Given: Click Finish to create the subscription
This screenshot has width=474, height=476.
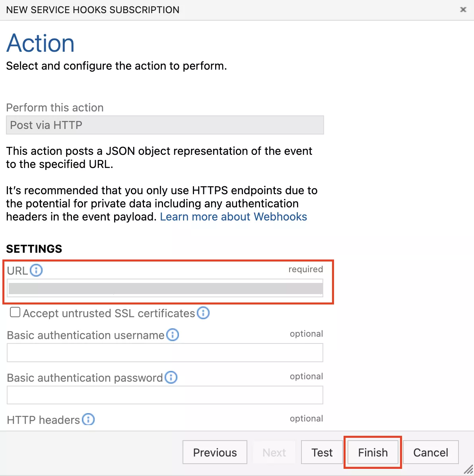Looking at the screenshot, I should 373,453.
